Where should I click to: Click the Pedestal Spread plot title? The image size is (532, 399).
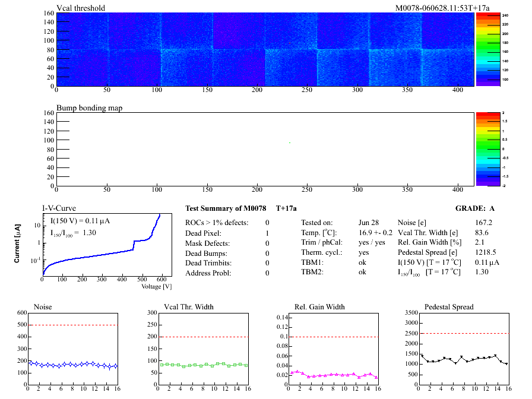pyautogui.click(x=449, y=307)
